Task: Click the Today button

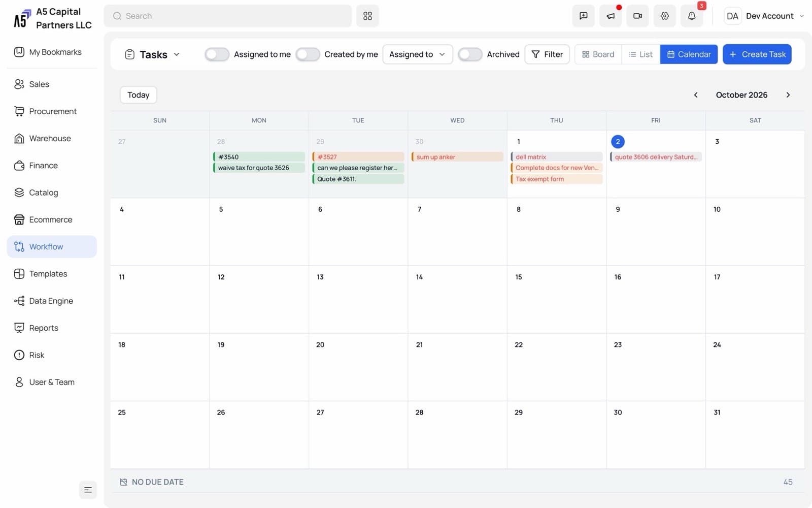Action: tap(138, 95)
